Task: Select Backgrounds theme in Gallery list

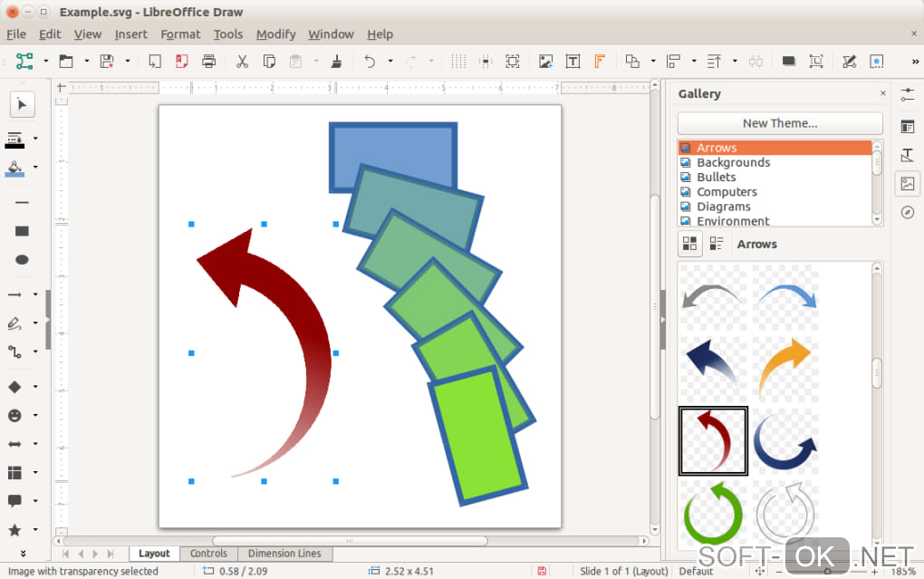Action: tap(775, 162)
